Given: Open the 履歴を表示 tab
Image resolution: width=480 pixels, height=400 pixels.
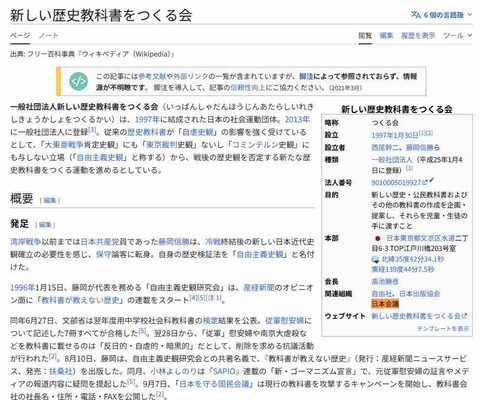Looking at the screenshot, I should (x=418, y=35).
